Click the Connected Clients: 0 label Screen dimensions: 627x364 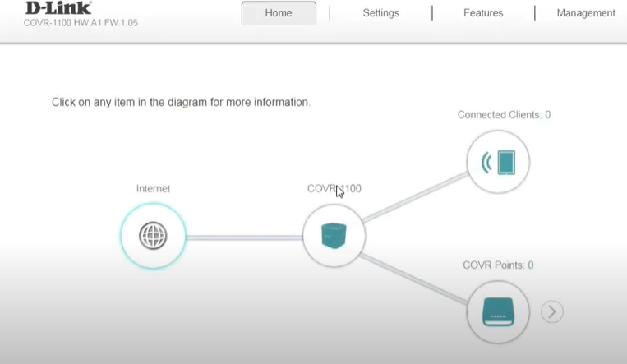tap(504, 115)
